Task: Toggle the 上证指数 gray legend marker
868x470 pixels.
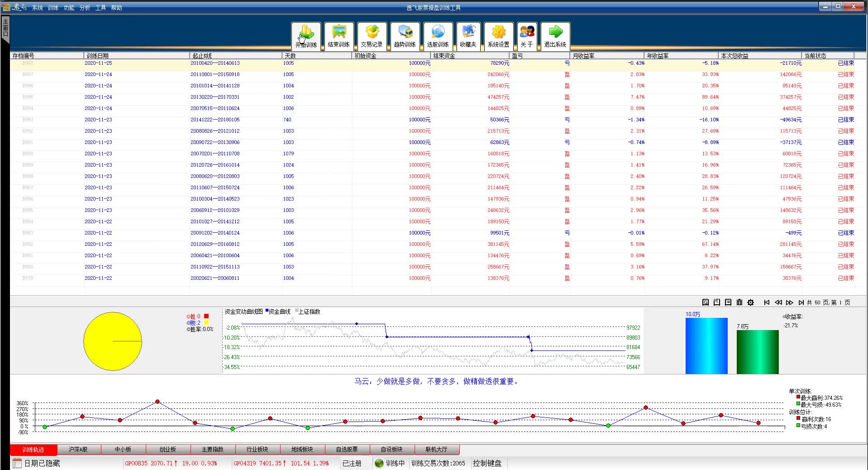Action: click(297, 311)
